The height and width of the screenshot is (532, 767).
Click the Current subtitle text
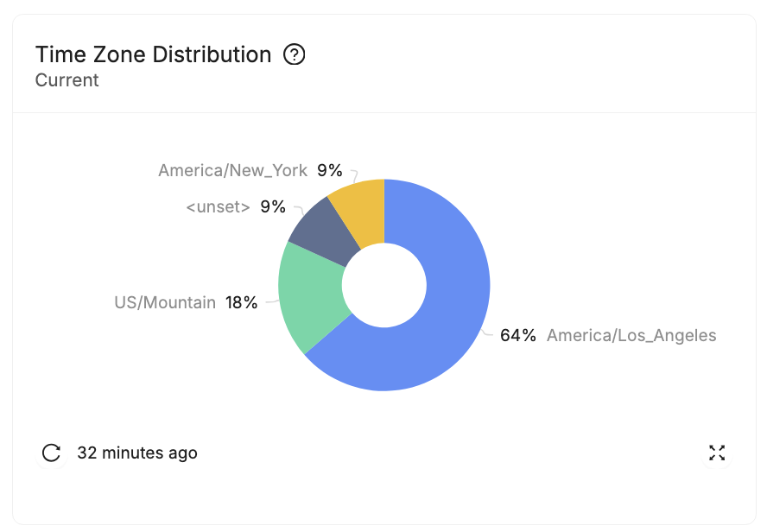pos(67,80)
